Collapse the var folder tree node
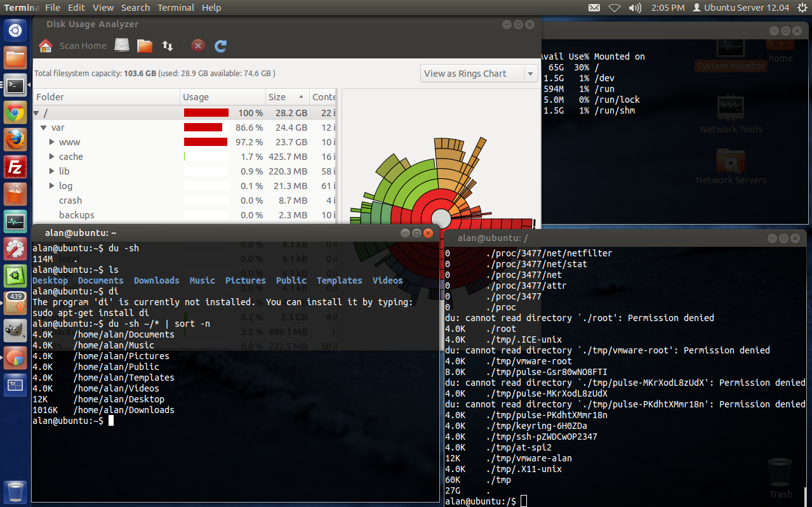Viewport: 812px width, 507px height. [44, 128]
